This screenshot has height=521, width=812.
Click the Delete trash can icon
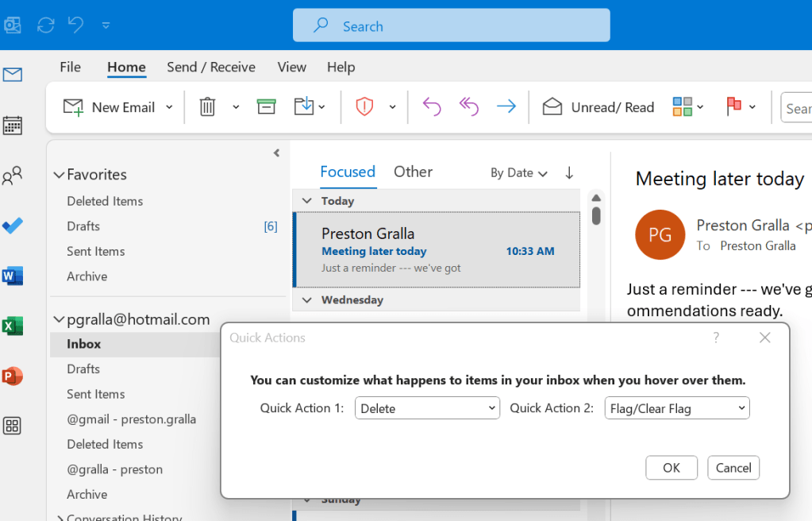tap(207, 106)
